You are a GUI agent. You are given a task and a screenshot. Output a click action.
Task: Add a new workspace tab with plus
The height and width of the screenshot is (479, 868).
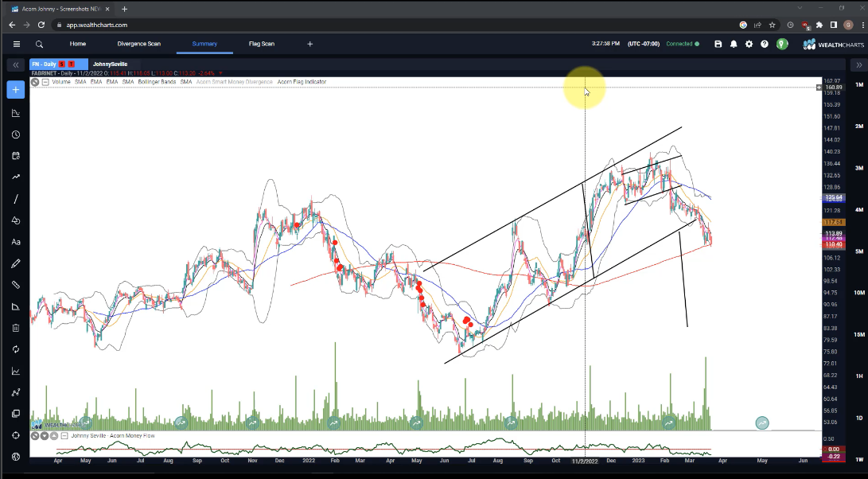[310, 44]
